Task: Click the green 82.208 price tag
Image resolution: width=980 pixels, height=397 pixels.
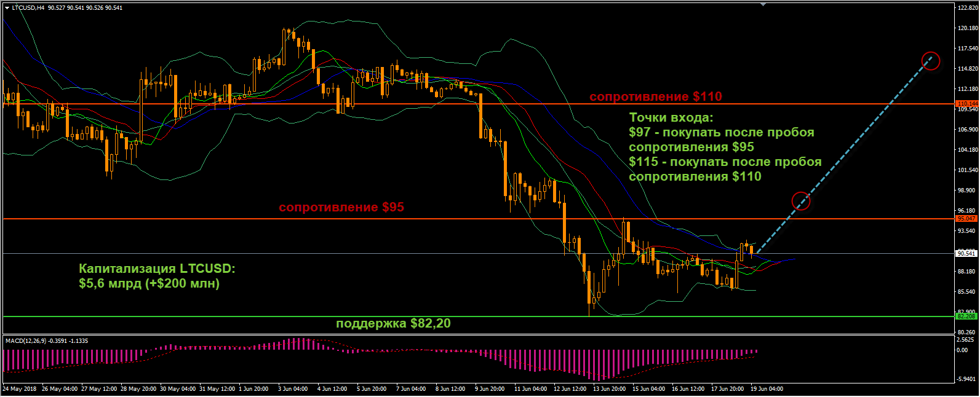Action: pyautogui.click(x=966, y=316)
